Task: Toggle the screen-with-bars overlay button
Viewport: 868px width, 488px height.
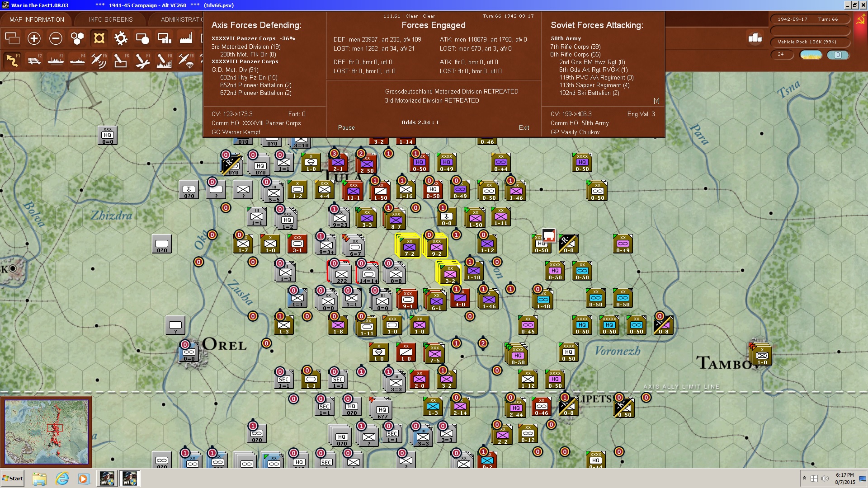Action: click(164, 38)
